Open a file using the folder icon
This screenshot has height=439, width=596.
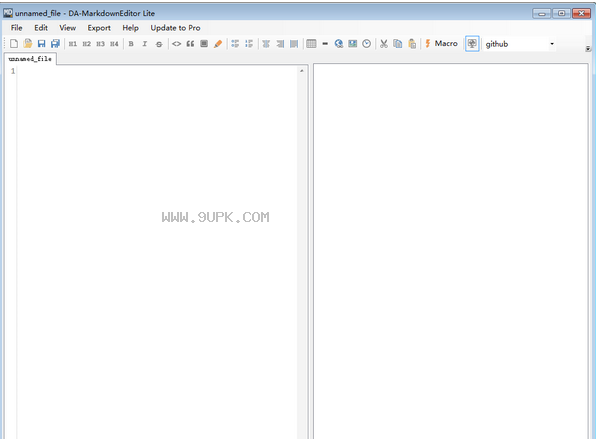coord(27,44)
